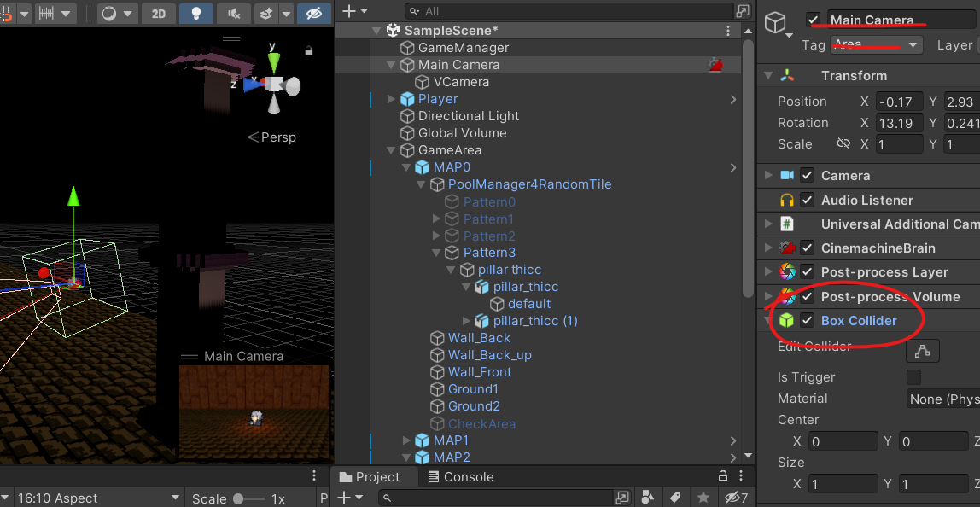Screen dimensions: 980x507
Task: Toggle scene lighting lightbulb button
Action: (195, 14)
